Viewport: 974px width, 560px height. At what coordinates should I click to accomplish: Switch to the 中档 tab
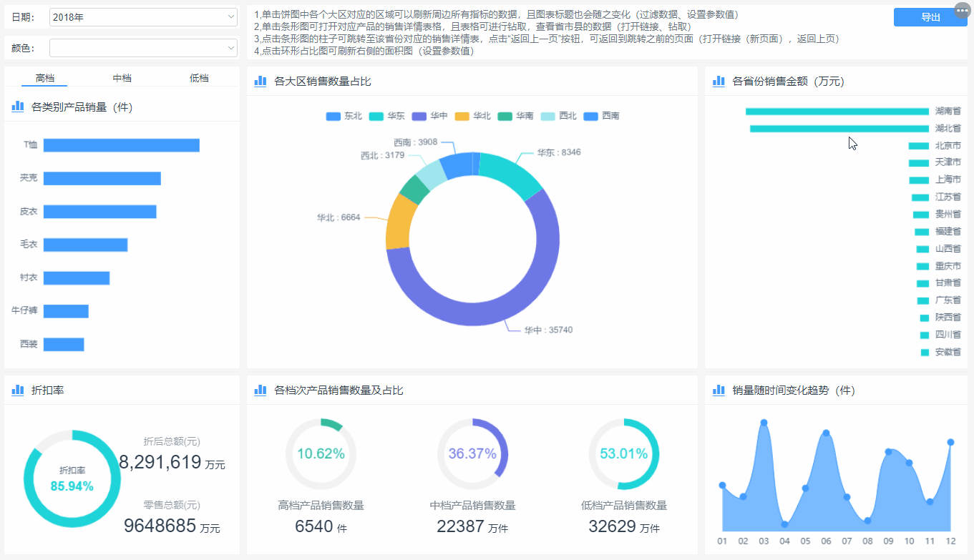[122, 78]
